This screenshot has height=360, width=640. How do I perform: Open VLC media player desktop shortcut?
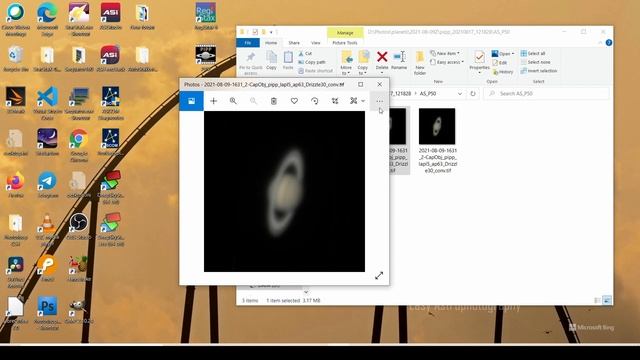[x=47, y=229]
